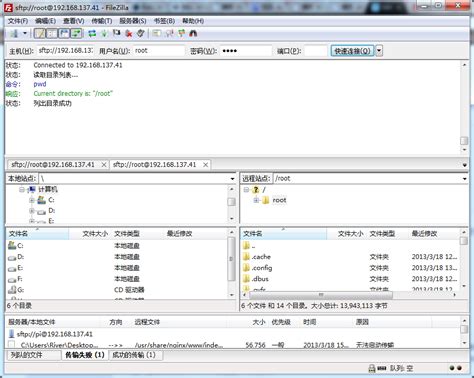
Task: Click the 端口(P) port field
Action: pyautogui.click(x=316, y=51)
